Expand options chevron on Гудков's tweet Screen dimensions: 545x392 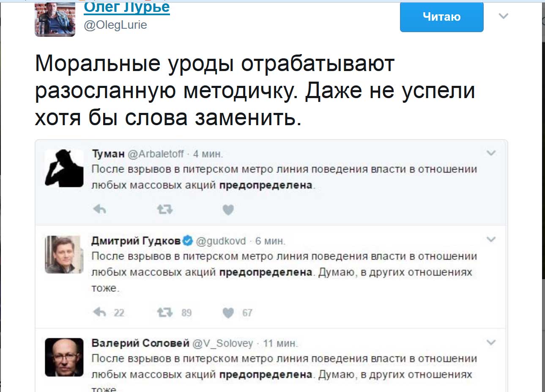pyautogui.click(x=491, y=239)
